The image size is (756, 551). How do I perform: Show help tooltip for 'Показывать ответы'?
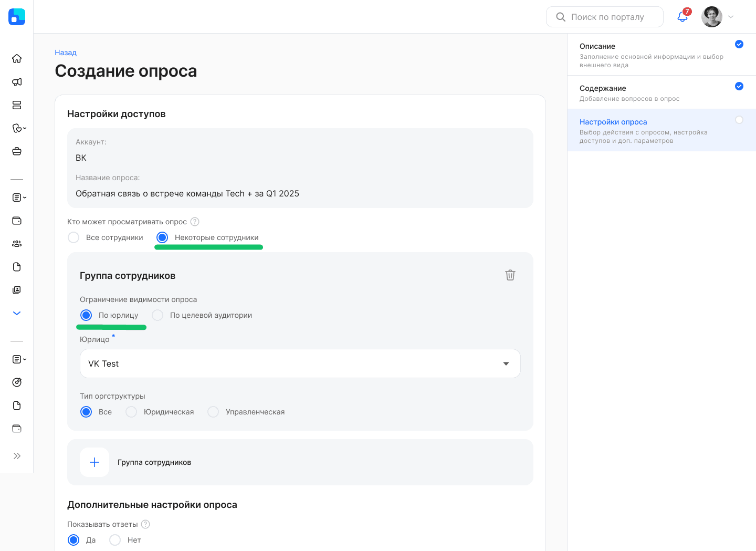pyautogui.click(x=146, y=524)
